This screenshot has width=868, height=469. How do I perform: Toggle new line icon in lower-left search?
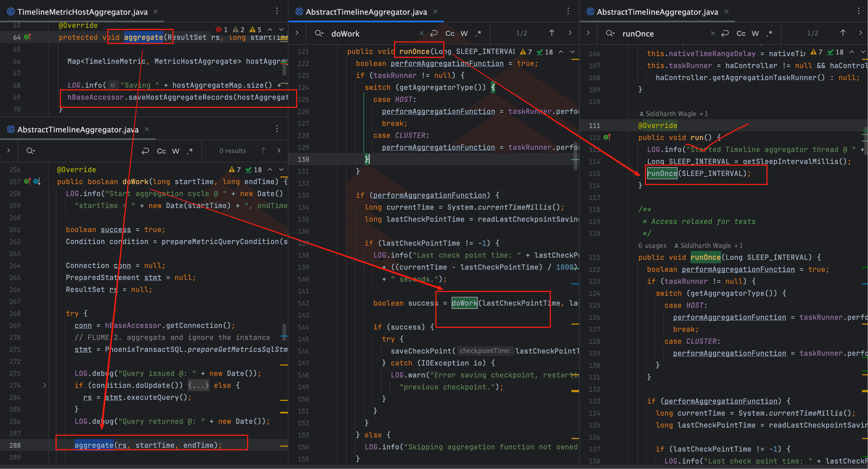pos(145,151)
